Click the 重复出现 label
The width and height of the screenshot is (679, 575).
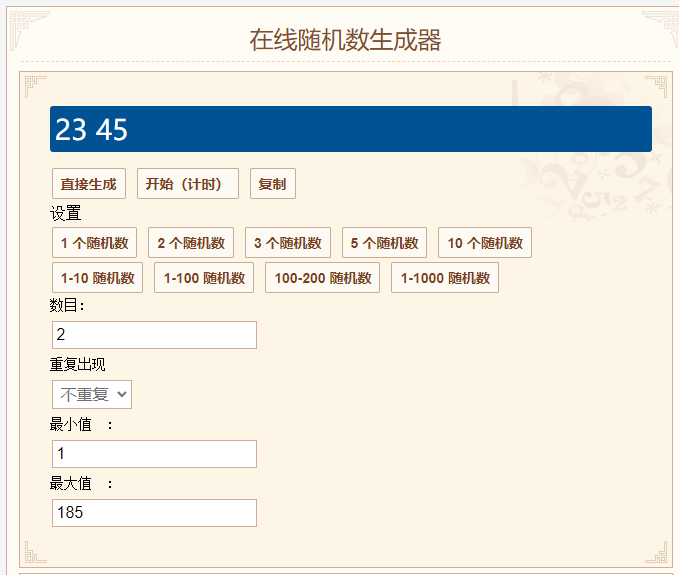[x=78, y=364]
